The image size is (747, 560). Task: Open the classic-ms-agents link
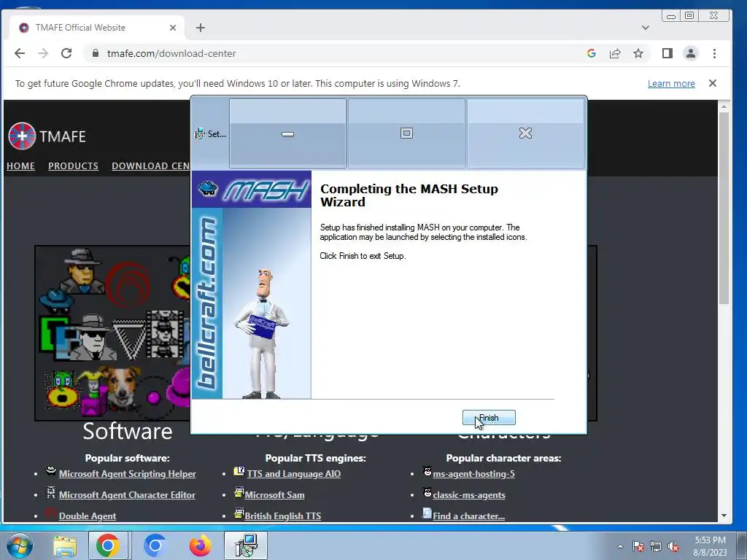coord(469,495)
